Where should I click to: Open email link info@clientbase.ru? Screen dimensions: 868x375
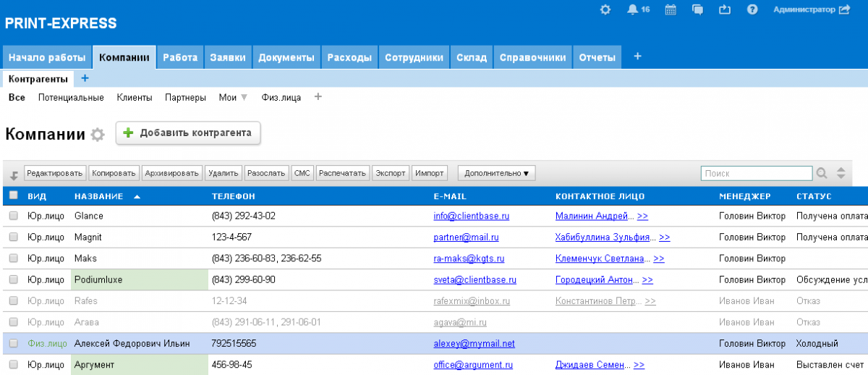tap(472, 216)
